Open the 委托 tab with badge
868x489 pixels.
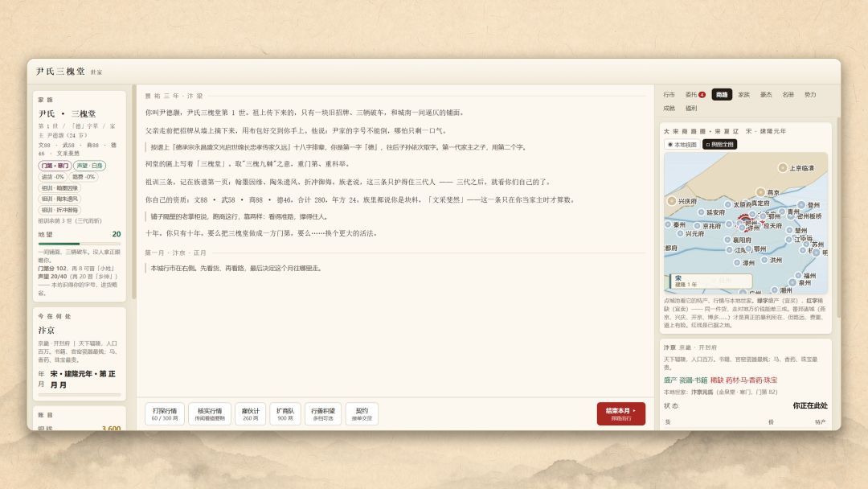(x=694, y=95)
